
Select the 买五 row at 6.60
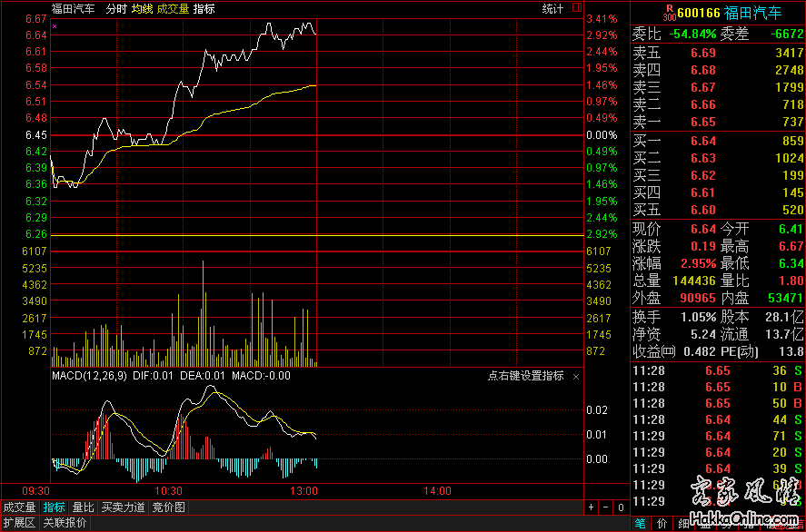point(718,210)
